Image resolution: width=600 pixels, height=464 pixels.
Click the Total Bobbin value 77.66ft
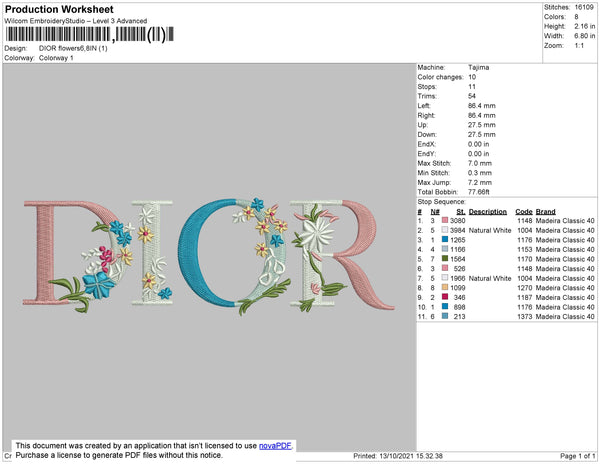click(479, 192)
